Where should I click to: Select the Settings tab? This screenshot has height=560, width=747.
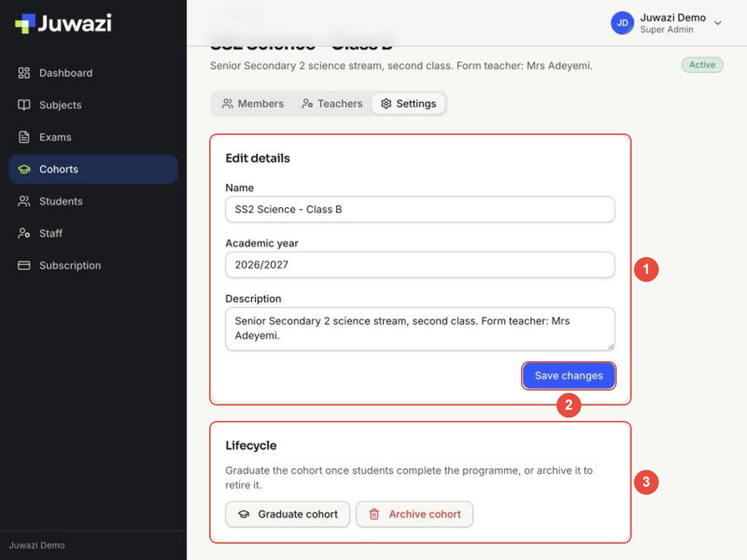point(409,104)
